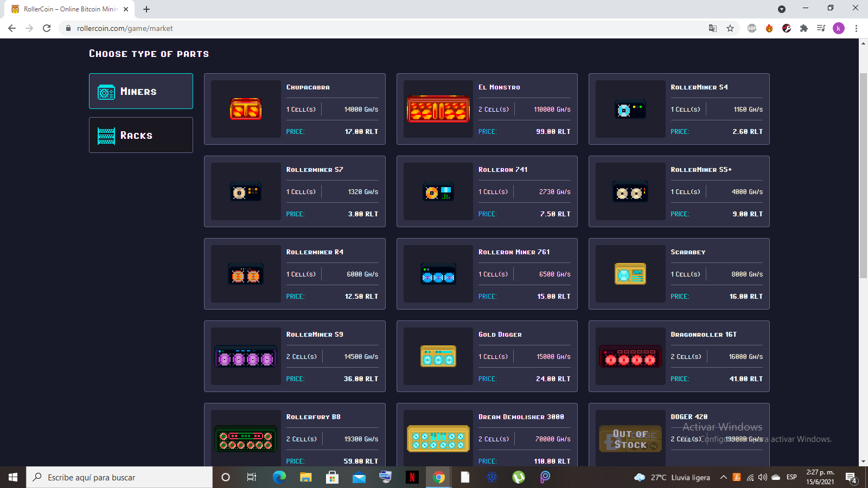Click the Scarabey miner icon

[x=630, y=274]
